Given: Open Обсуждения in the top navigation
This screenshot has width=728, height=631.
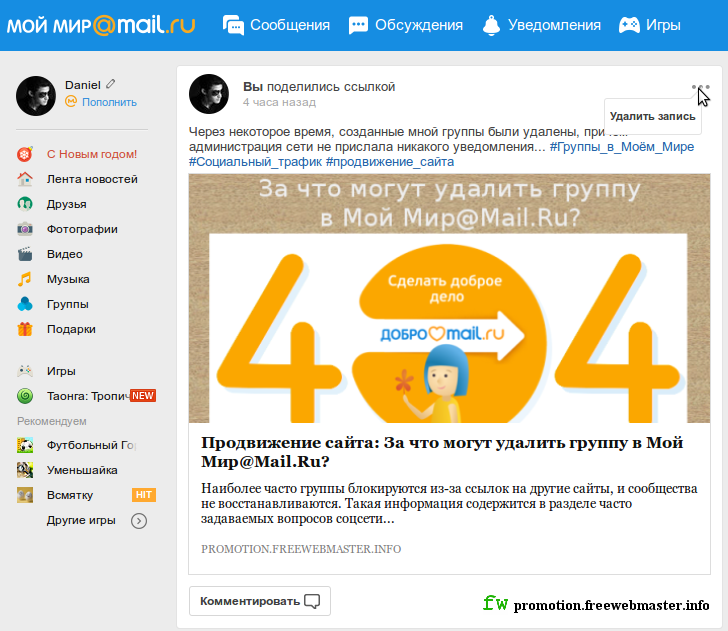Looking at the screenshot, I should pyautogui.click(x=419, y=25).
